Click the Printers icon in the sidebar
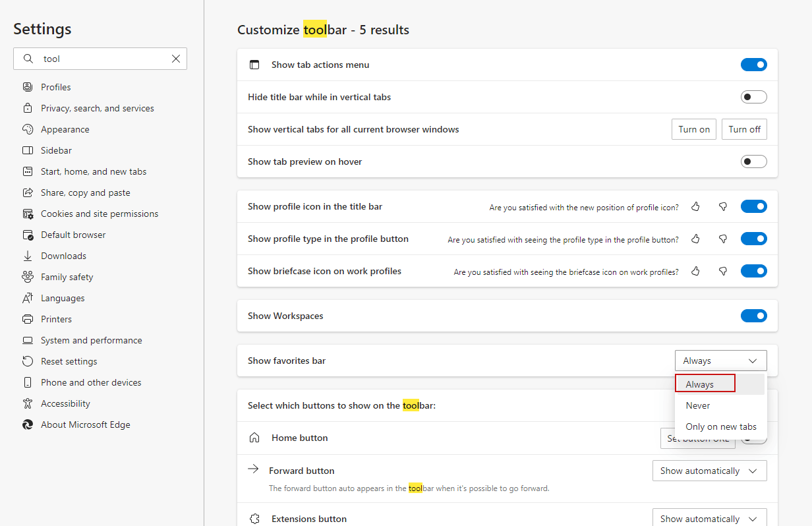Screen dimensions: 812x526 point(28,319)
